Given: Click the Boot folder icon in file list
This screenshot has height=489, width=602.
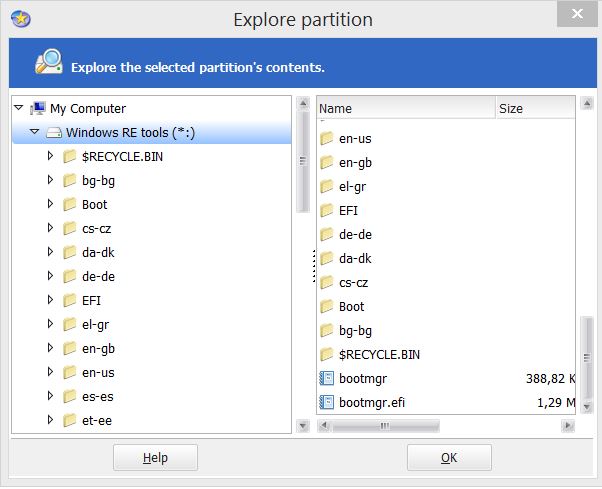Looking at the screenshot, I should (x=327, y=306).
